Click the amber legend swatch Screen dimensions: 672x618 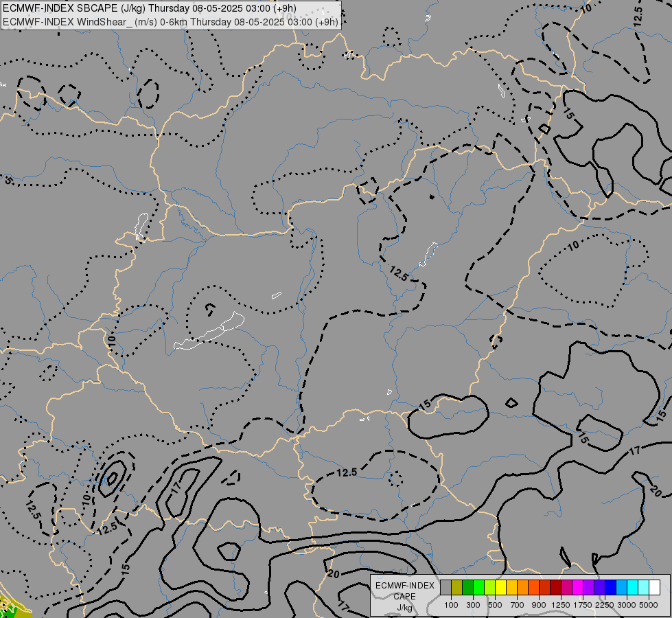point(511,588)
